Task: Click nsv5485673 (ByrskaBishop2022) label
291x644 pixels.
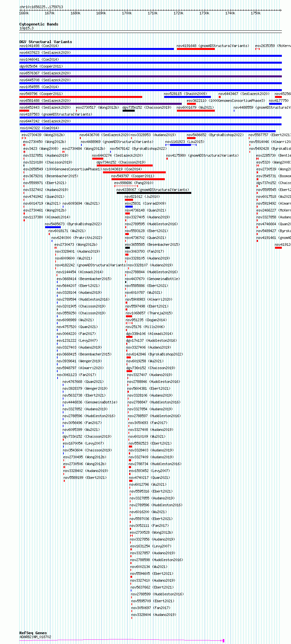Action: [x=73, y=224]
